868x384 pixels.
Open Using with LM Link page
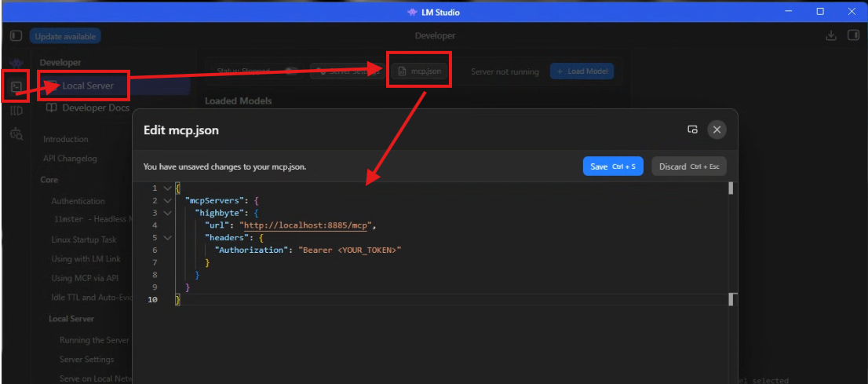86,259
